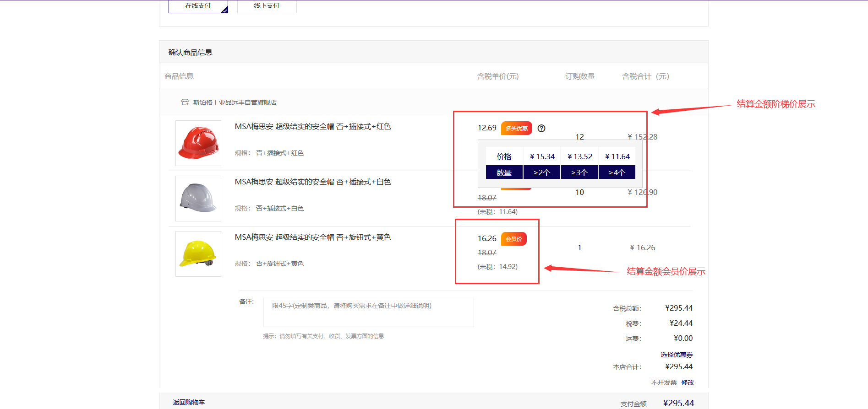Click the store icon beside 斯铂格工业品远丰自营旗舰店
The width and height of the screenshot is (868, 409).
185,102
